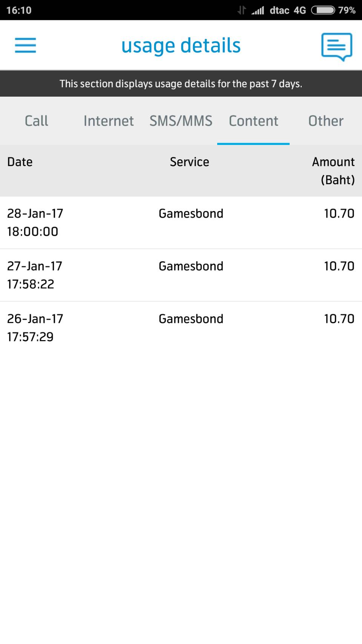Tap the data transfer arrows icon
The width and height of the screenshot is (362, 644).
(241, 10)
